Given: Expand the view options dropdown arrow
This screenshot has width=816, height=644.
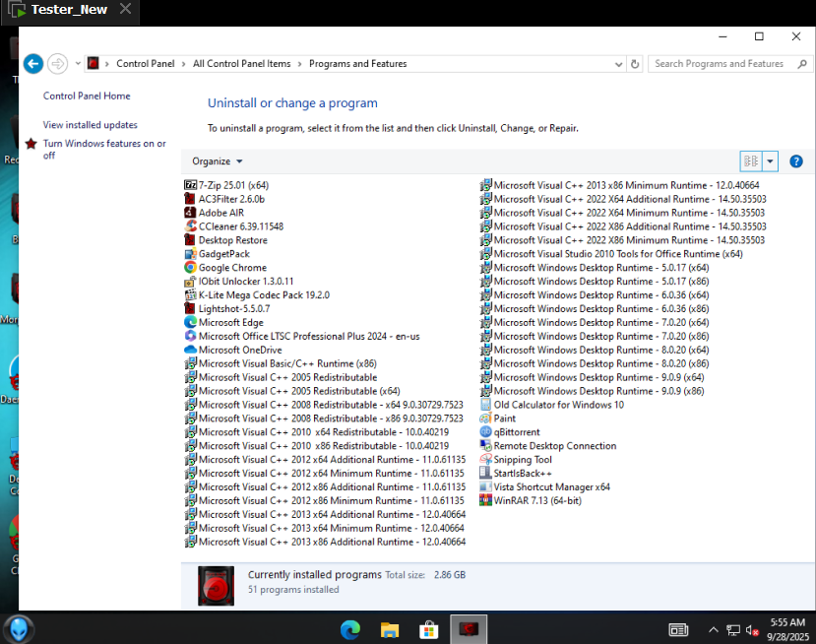Looking at the screenshot, I should (770, 161).
